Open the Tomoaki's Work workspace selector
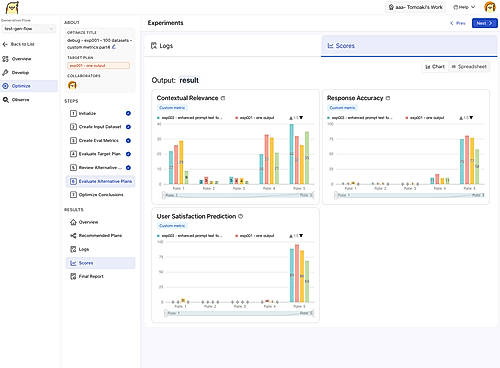 [x=416, y=7]
